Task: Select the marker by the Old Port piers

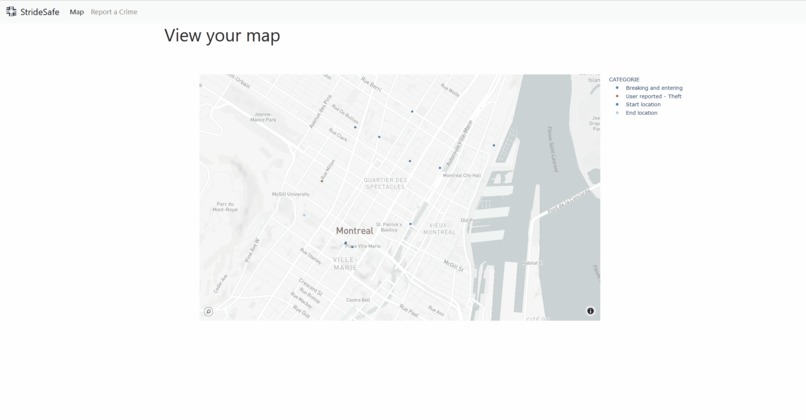Action: 494,145
